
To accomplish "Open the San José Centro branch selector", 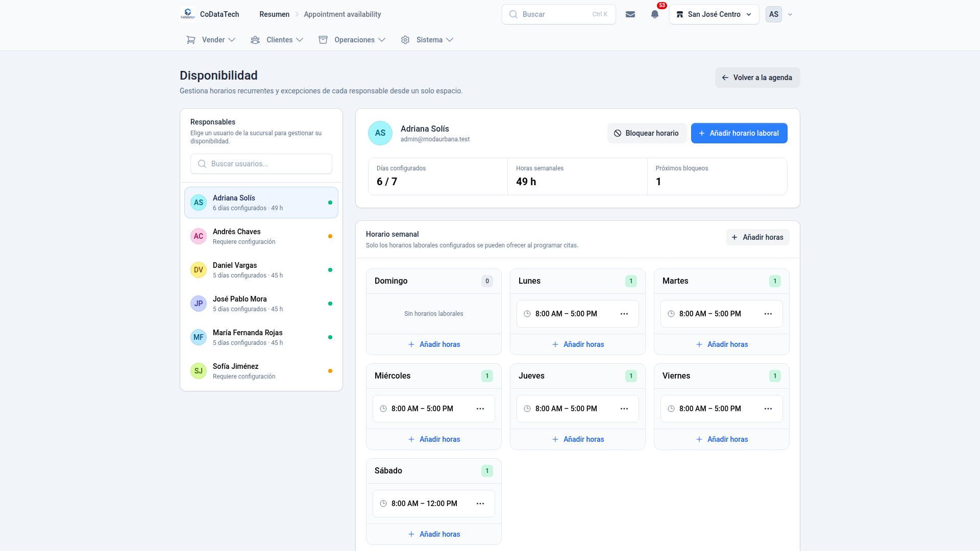I will click(714, 14).
